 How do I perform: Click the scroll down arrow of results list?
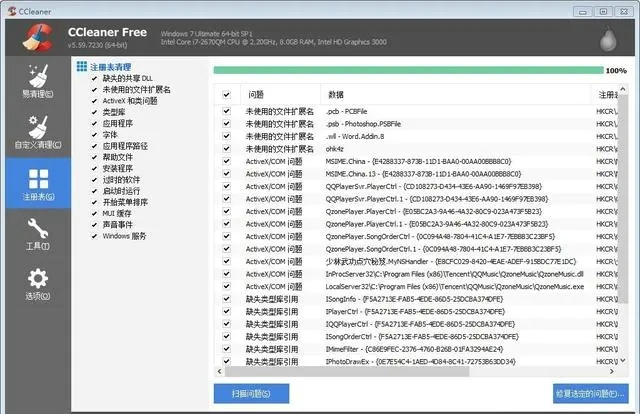(623, 361)
